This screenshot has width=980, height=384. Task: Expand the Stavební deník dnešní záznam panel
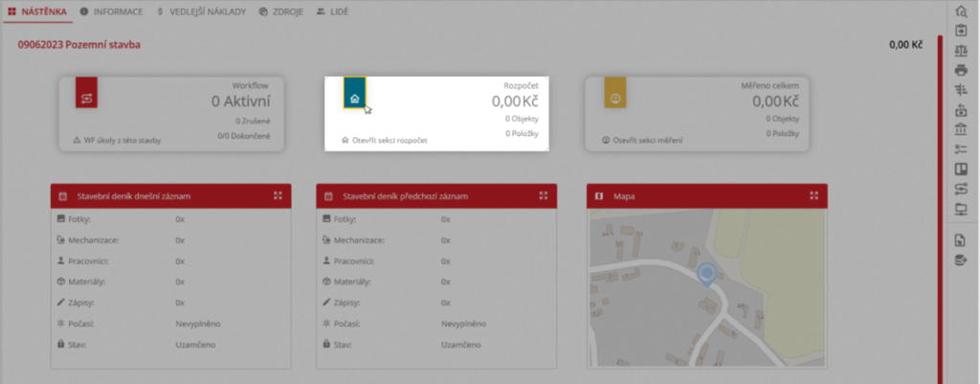pyautogui.click(x=278, y=195)
